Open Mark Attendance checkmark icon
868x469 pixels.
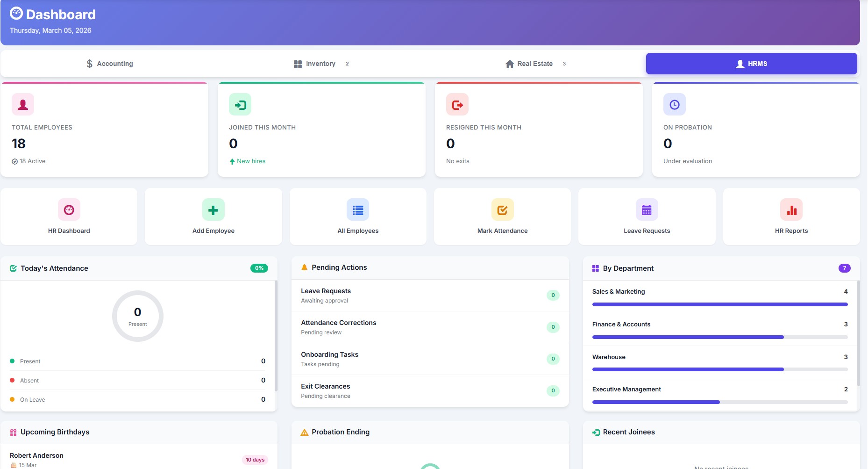pos(502,210)
